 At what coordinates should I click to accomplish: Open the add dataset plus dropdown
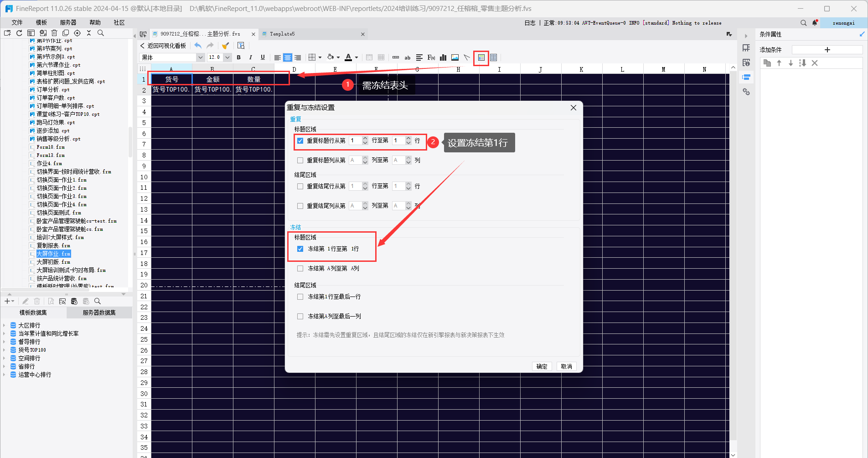tap(9, 302)
